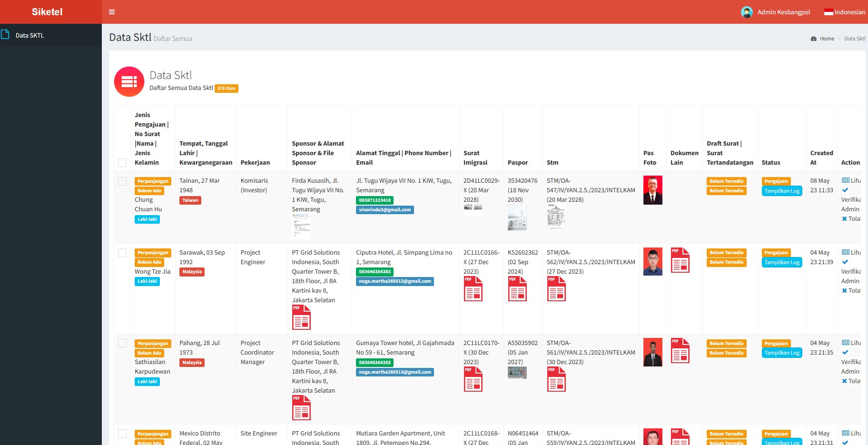
Task: Select checkbox for Wong Tze Jia row
Action: [x=122, y=253]
